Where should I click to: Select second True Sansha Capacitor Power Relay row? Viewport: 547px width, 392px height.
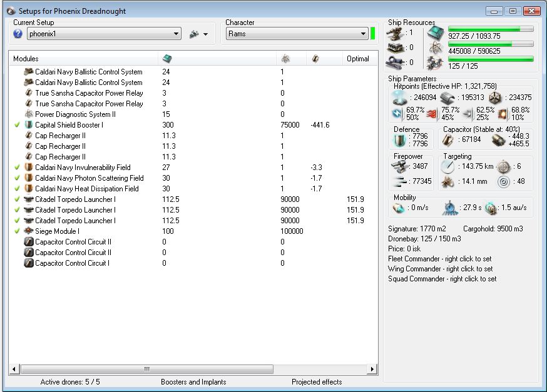193,104
